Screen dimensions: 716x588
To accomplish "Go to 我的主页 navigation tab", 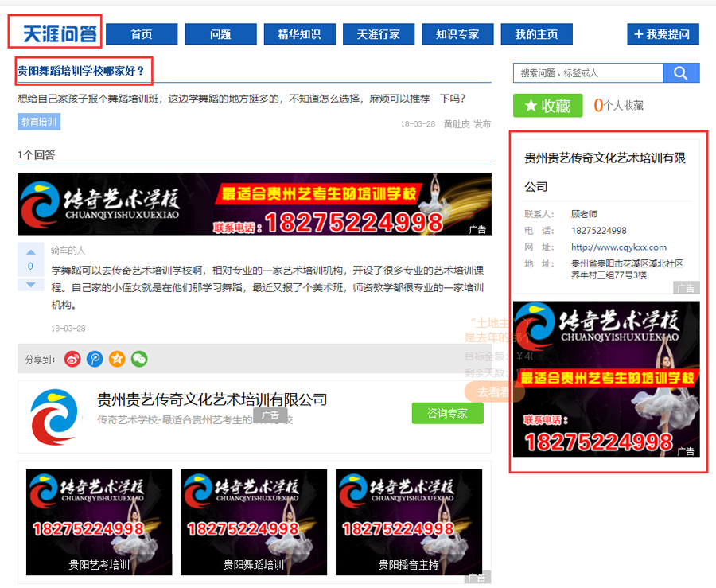I will pyautogui.click(x=536, y=34).
